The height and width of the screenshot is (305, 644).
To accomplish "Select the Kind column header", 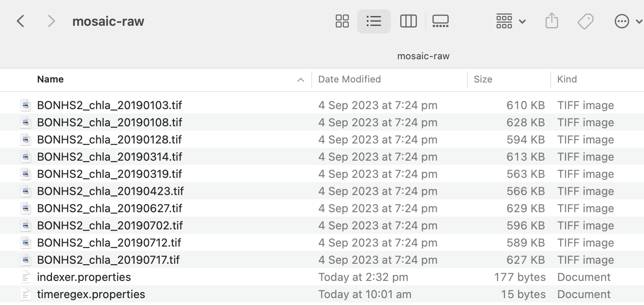I will point(567,79).
